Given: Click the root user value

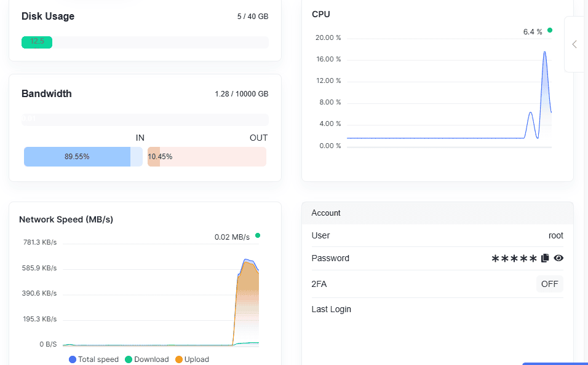Looking at the screenshot, I should (x=556, y=235).
